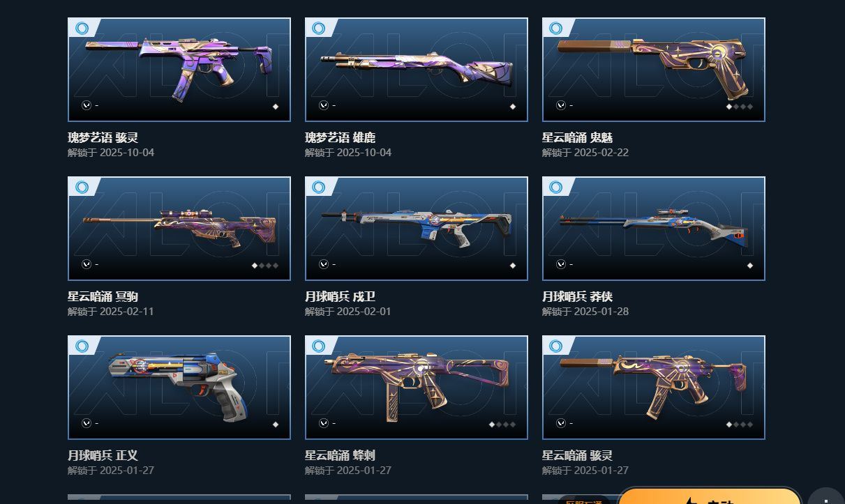Image resolution: width=845 pixels, height=504 pixels.
Task: Click the Valorant points icon on 星云暗涌 冥驹
Action: click(x=87, y=264)
